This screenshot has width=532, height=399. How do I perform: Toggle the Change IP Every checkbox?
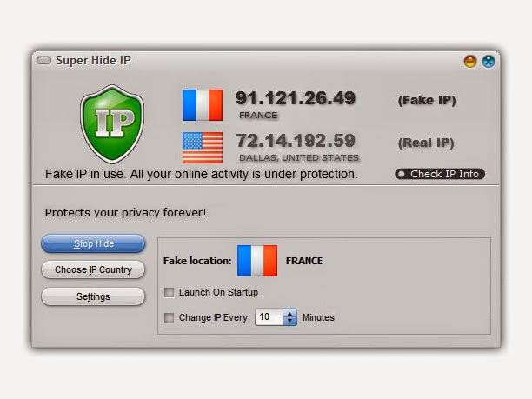click(169, 317)
